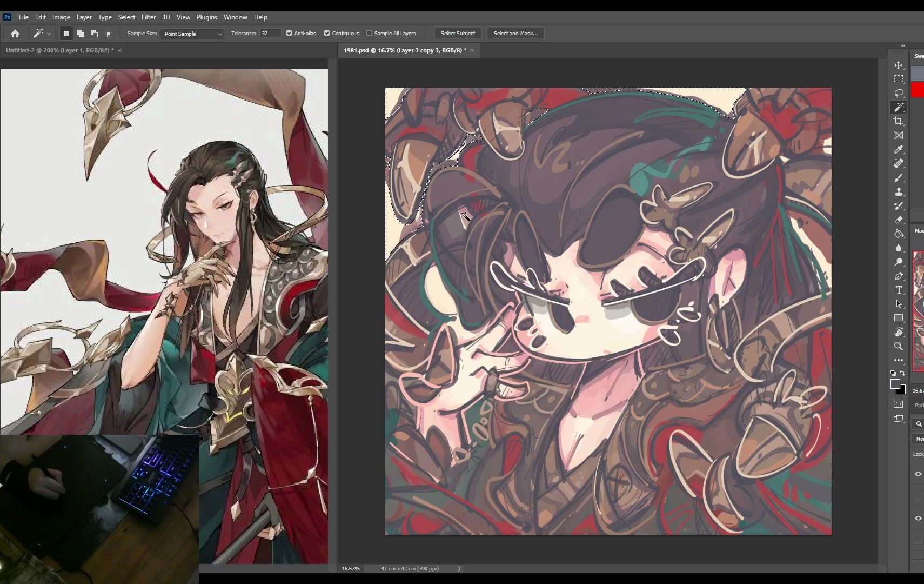Open the Help menu
The height and width of the screenshot is (584, 924).
(260, 17)
